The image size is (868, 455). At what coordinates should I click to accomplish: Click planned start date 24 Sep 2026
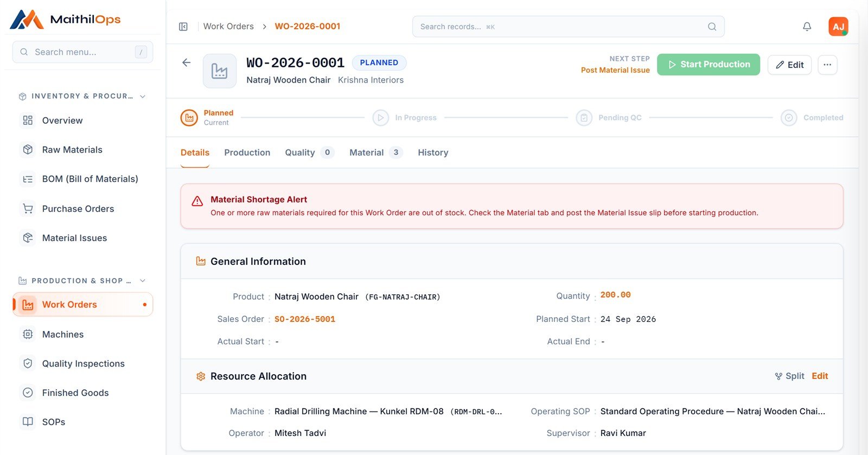click(x=628, y=319)
